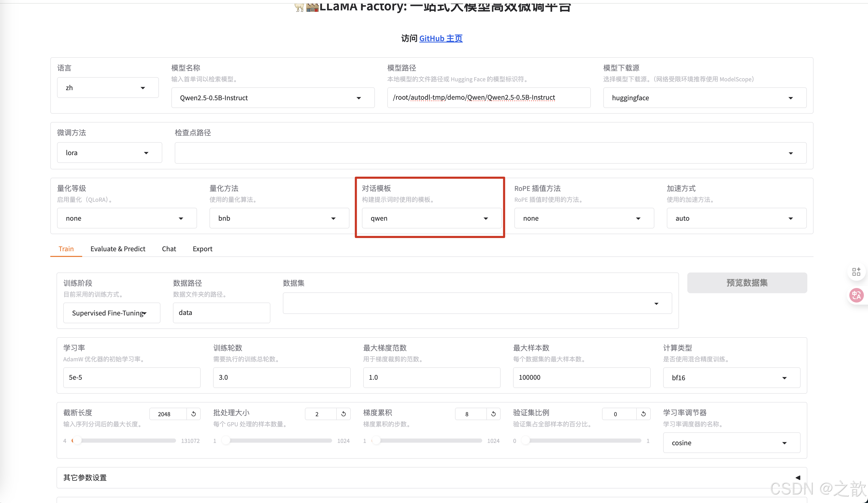Switch to the Chat tab

tap(169, 249)
